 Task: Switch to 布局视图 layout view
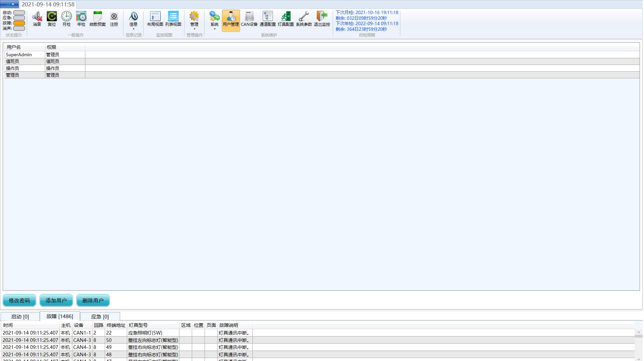155,19
